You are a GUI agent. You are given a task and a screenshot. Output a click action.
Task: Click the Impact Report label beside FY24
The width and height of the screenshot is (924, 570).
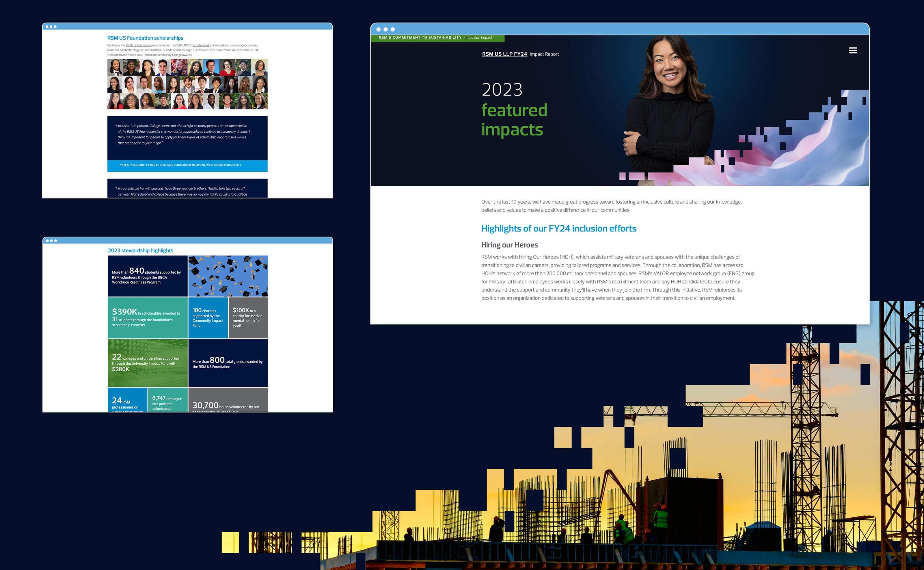pyautogui.click(x=544, y=54)
